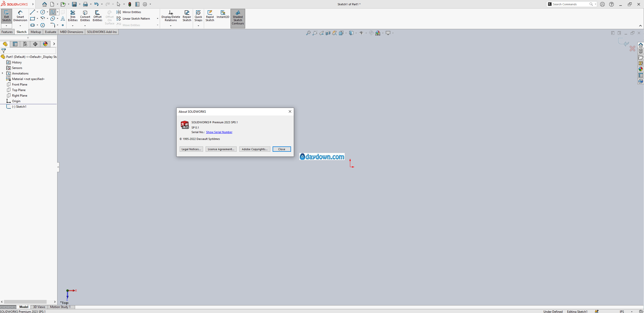Open the PropertyManager panel tab
Screen dimensions: 644x313
pos(15,44)
